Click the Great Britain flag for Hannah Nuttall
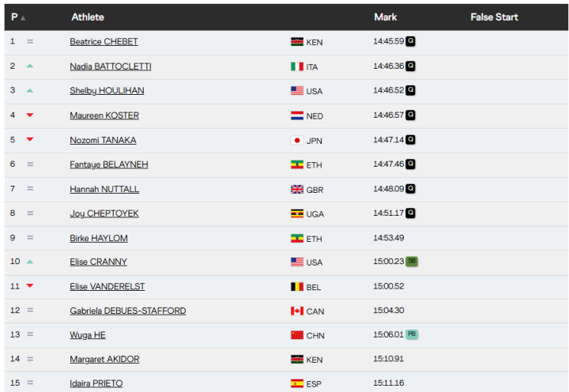The height and width of the screenshot is (392, 569). point(297,189)
